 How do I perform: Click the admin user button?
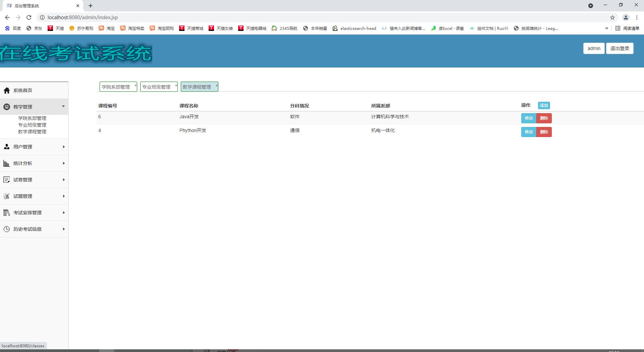[x=594, y=48]
